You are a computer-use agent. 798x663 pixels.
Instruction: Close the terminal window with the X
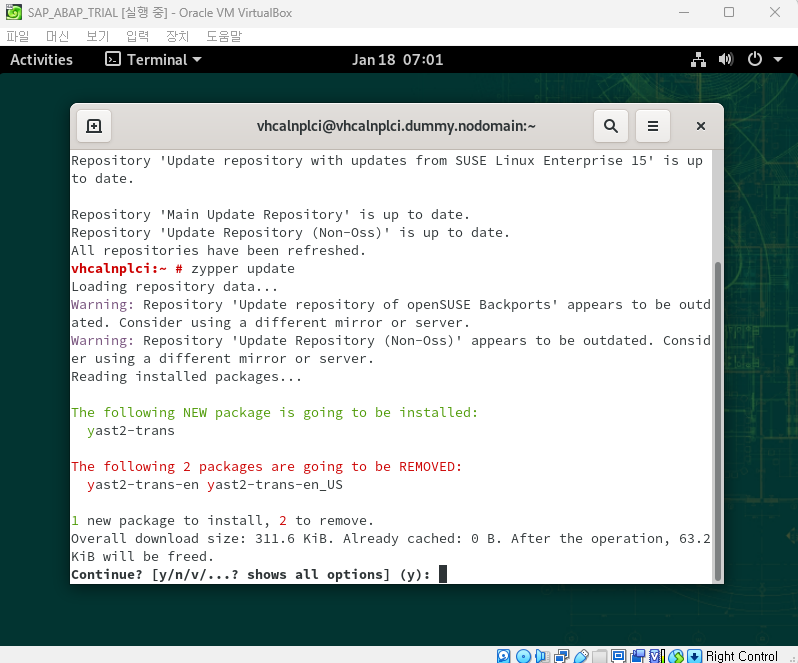[x=701, y=126]
